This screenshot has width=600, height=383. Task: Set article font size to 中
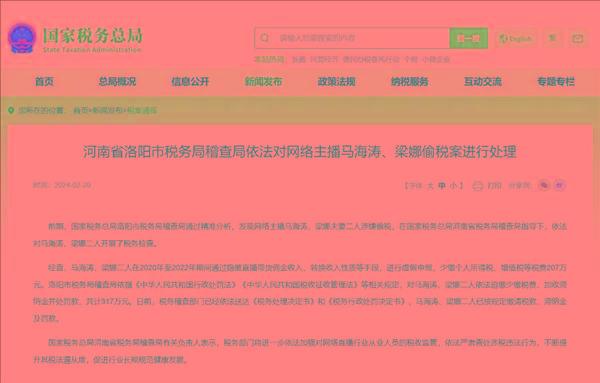(x=442, y=186)
